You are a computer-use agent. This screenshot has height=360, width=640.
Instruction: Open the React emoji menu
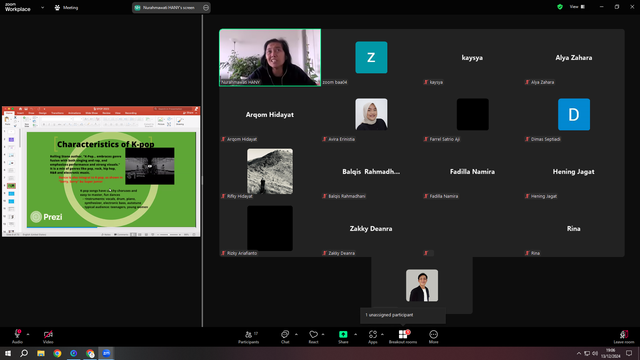[313, 336]
